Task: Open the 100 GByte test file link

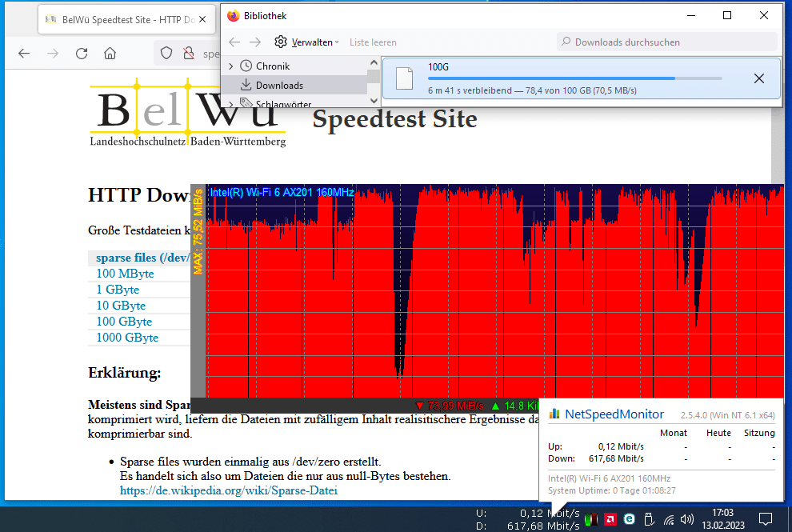Action: click(124, 322)
